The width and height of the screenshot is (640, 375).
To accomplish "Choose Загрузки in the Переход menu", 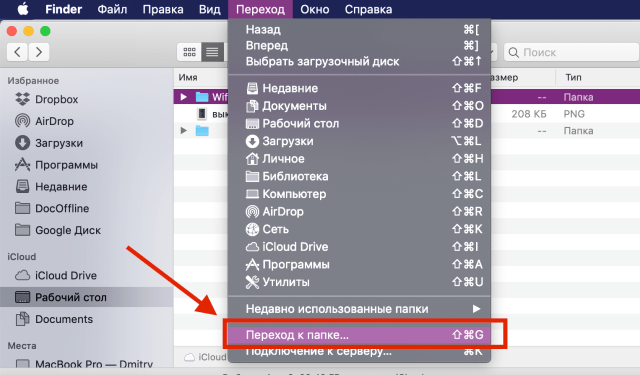I will [x=359, y=141].
